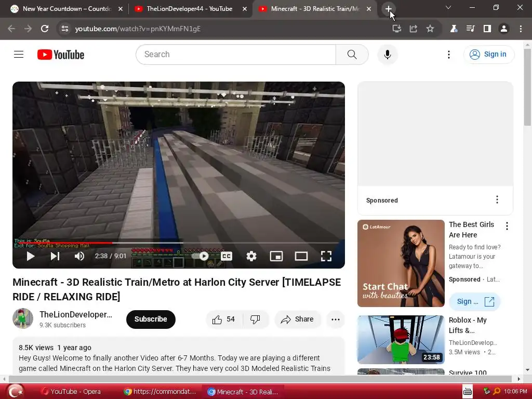Open player settings gear
Screen dimensions: 532x399
pos(251,256)
